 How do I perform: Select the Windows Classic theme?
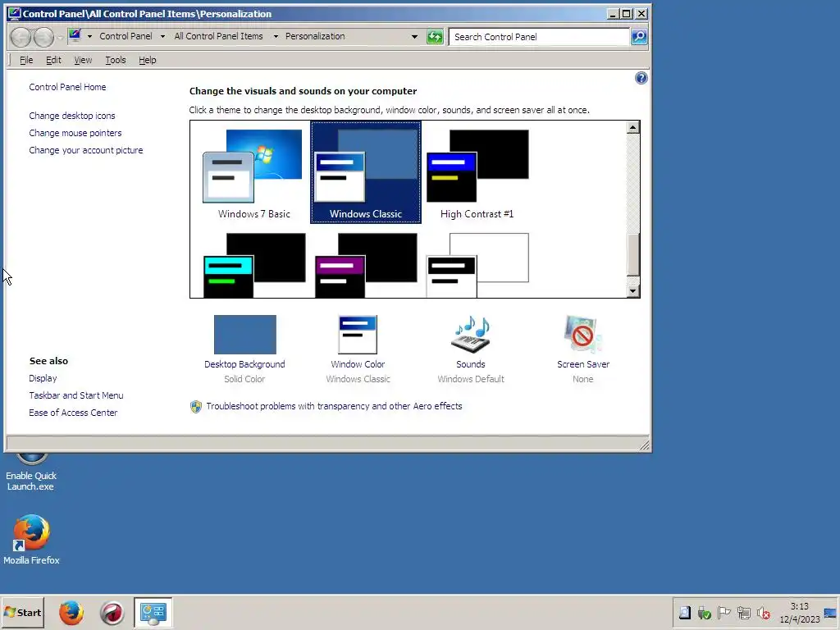point(366,172)
